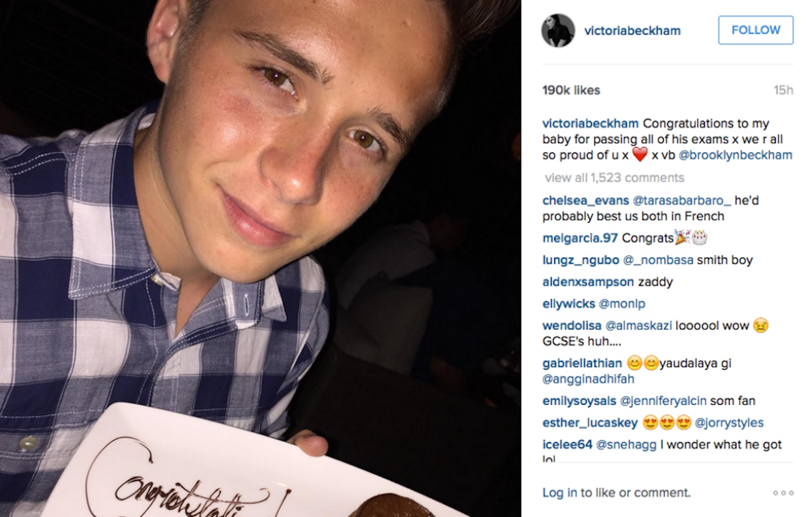Screen dimensions: 812x517
Task: Open victoriabeckham username in the post header
Action: [632, 30]
